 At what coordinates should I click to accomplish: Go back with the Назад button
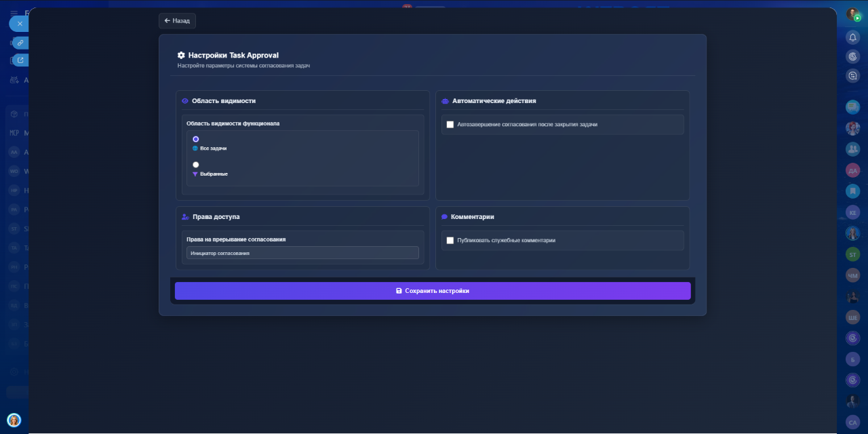(x=177, y=21)
